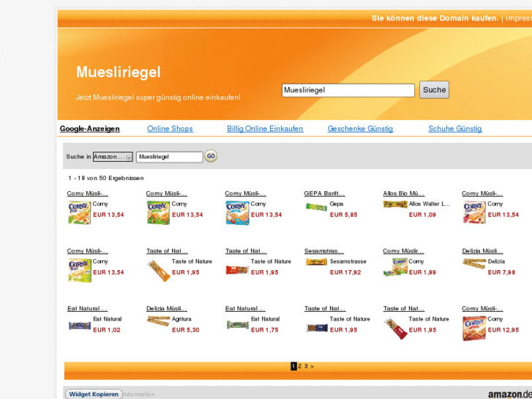
Task: Click the EUR 5,85 Gepa price
Action: pos(344,215)
